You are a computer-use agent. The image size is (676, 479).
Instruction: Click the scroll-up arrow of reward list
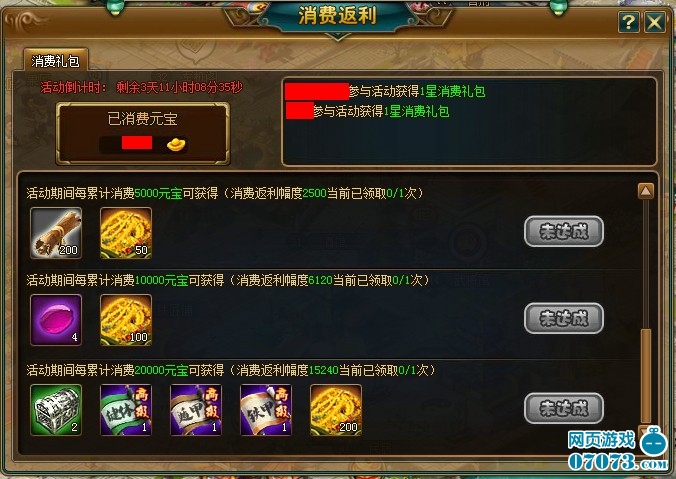(645, 191)
